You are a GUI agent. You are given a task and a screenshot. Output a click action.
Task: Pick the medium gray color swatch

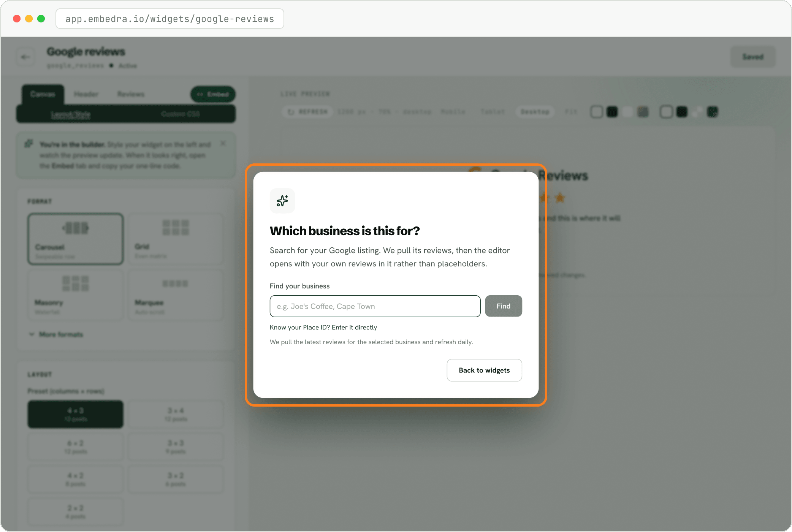pyautogui.click(x=643, y=112)
